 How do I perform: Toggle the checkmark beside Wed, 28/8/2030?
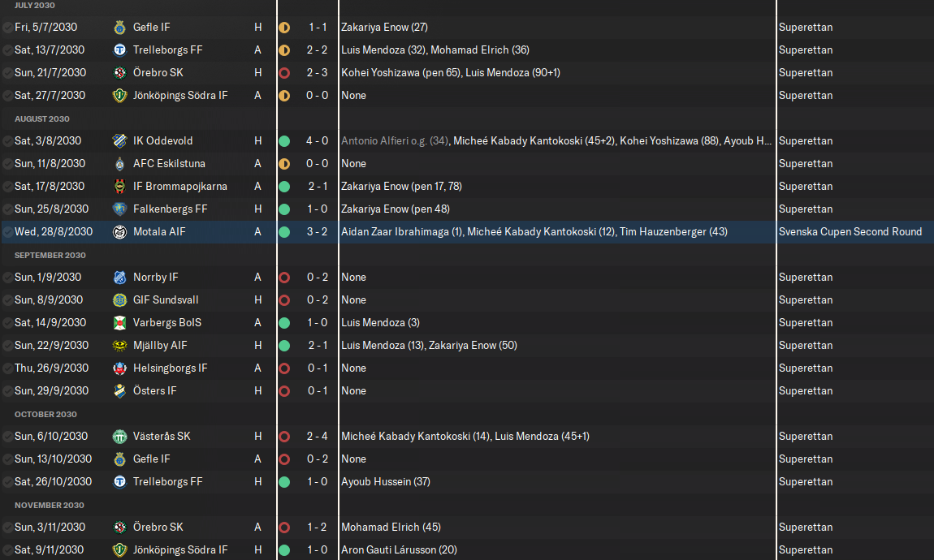(x=7, y=231)
